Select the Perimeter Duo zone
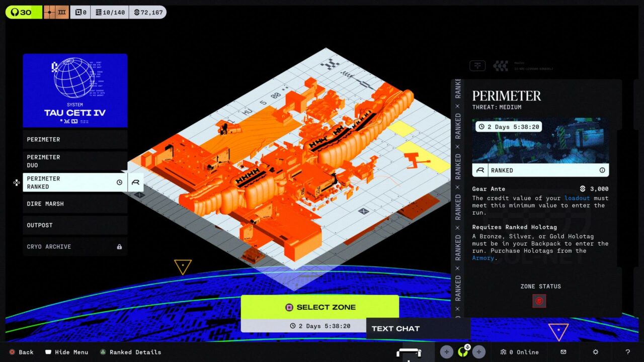This screenshot has height=362, width=644. click(x=75, y=161)
